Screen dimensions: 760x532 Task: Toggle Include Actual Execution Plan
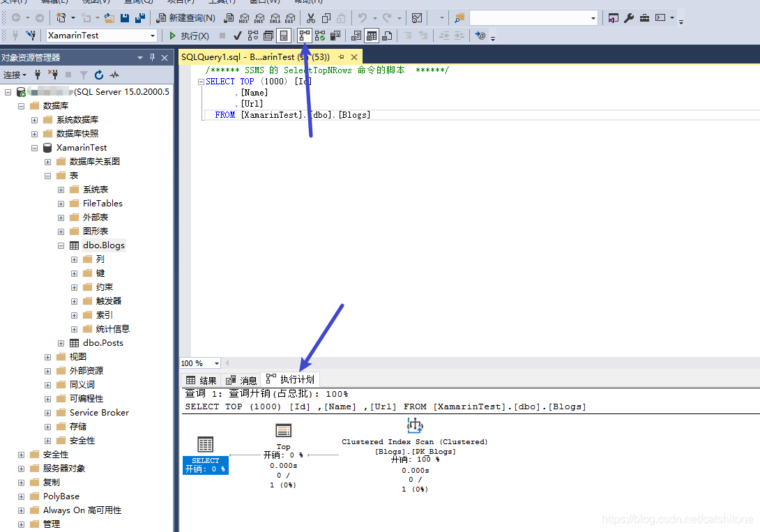pyautogui.click(x=305, y=36)
